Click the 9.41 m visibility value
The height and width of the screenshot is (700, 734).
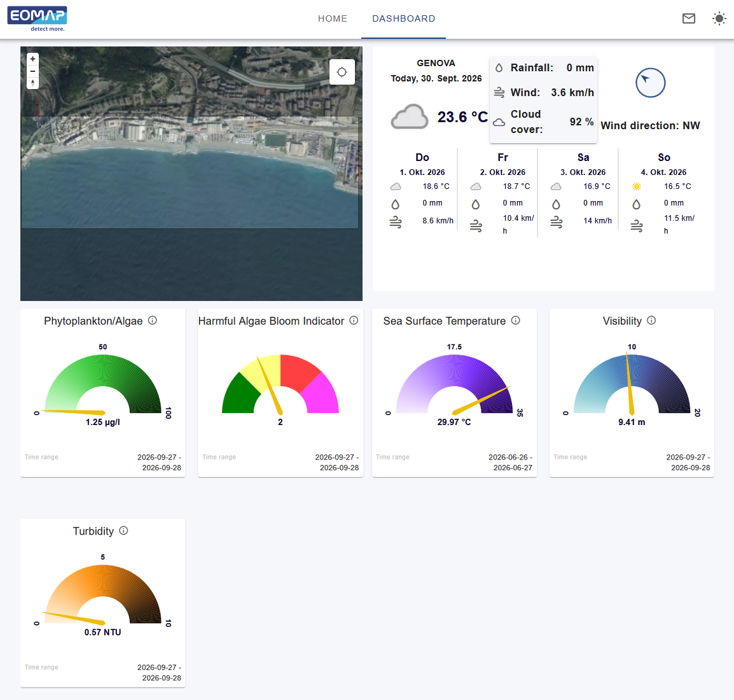[x=632, y=423]
